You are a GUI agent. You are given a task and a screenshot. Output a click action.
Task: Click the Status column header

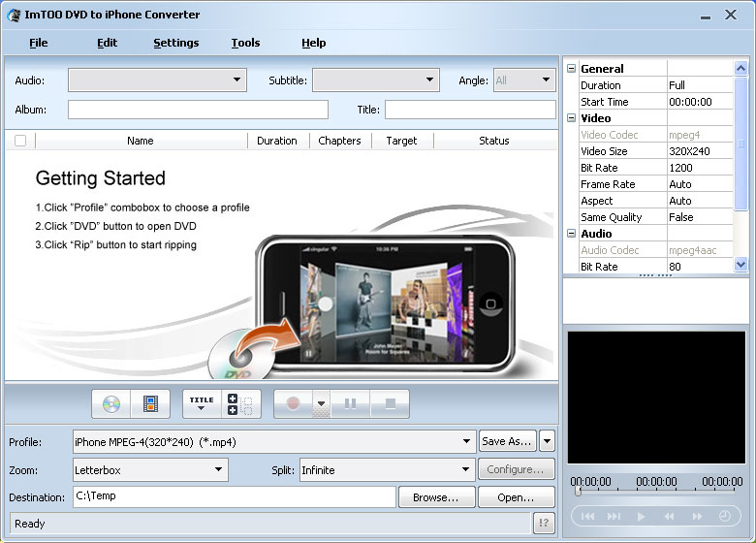pyautogui.click(x=494, y=141)
